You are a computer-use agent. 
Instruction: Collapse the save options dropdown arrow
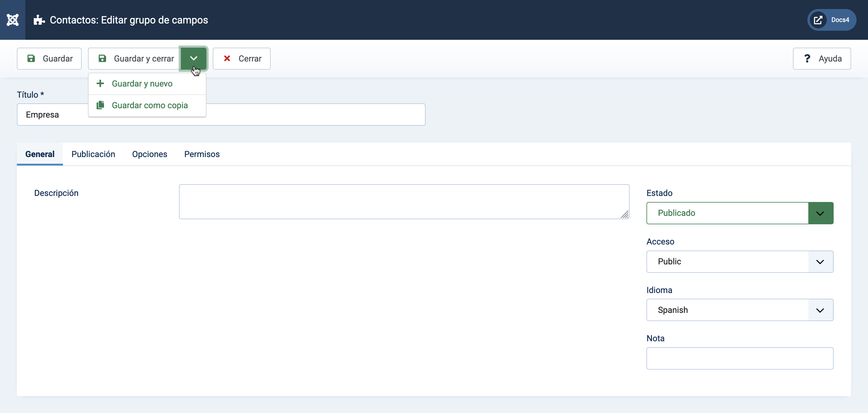pos(193,59)
